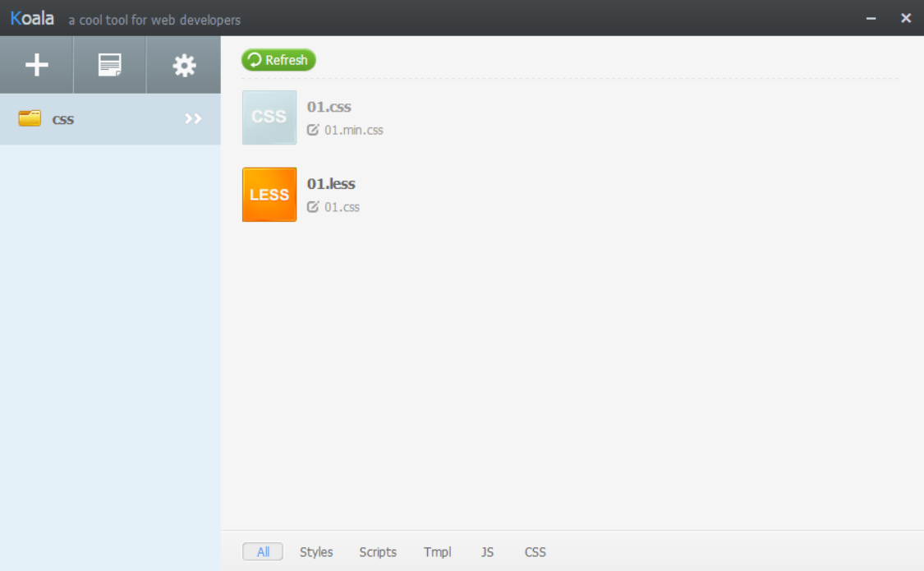Click the Refresh button

click(x=278, y=60)
